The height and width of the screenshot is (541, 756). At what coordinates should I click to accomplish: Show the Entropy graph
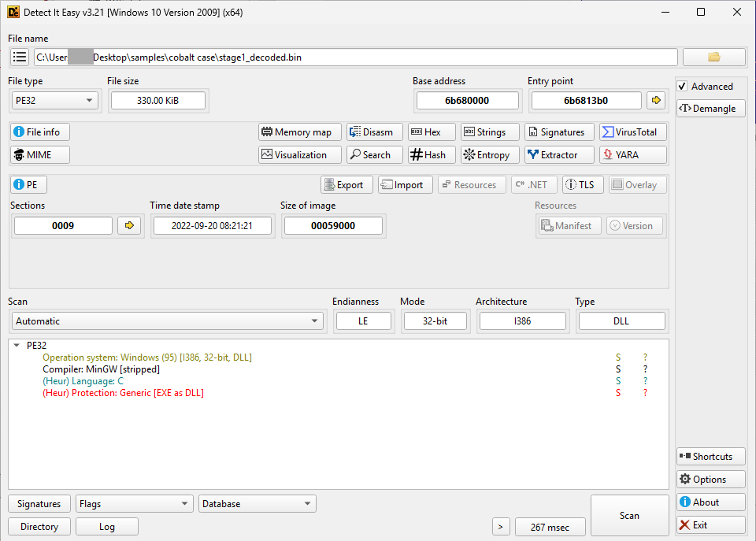click(x=490, y=155)
